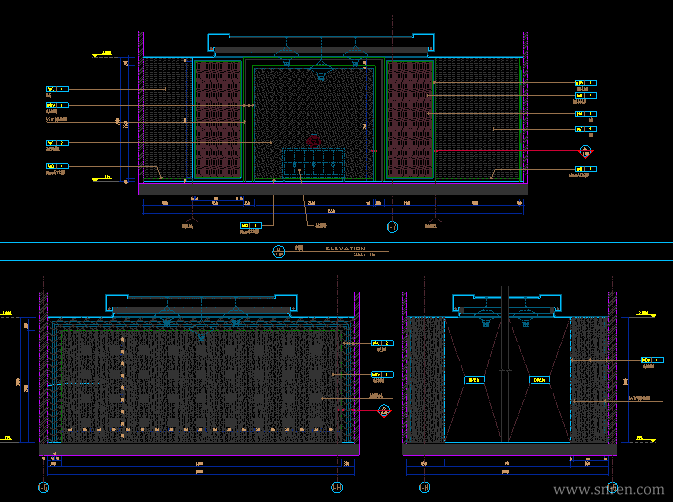Viewport: 673px width, 502px height.
Task: Select the right maroon lattice panel
Action: click(x=410, y=119)
